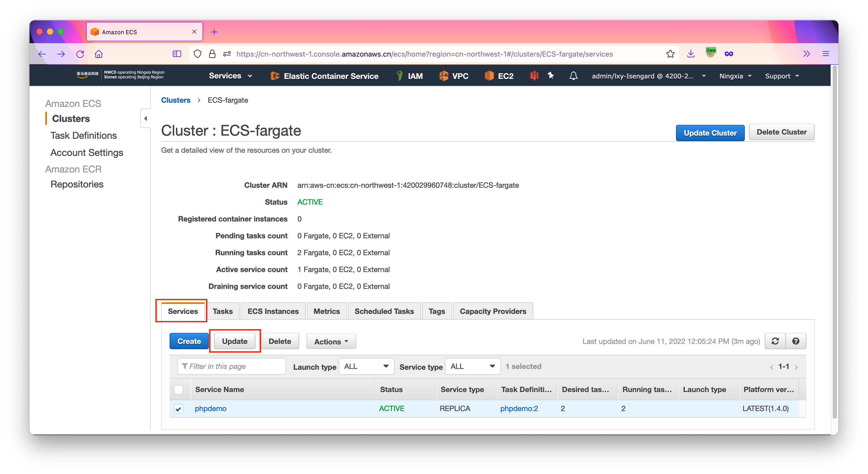Click the Create service button
This screenshot has width=868, height=474.
coord(189,341)
